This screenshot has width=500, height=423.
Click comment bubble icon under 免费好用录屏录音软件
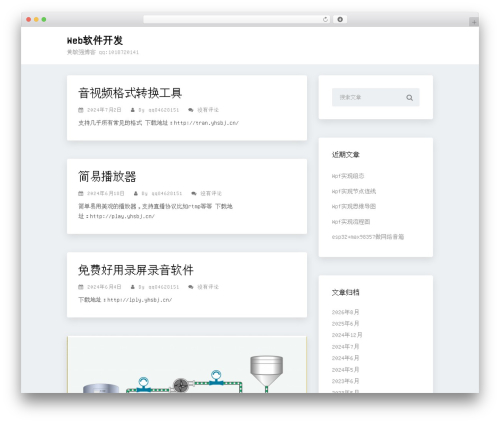(191, 287)
